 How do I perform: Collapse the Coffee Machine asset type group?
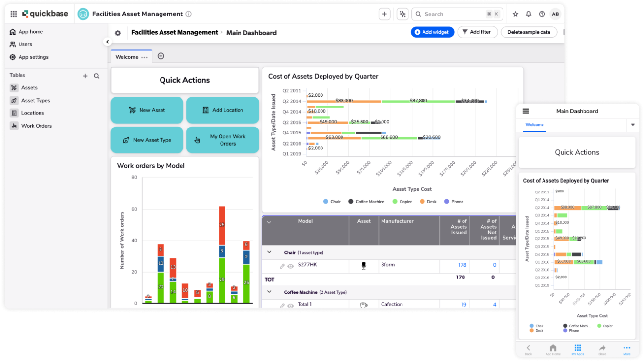pos(269,291)
